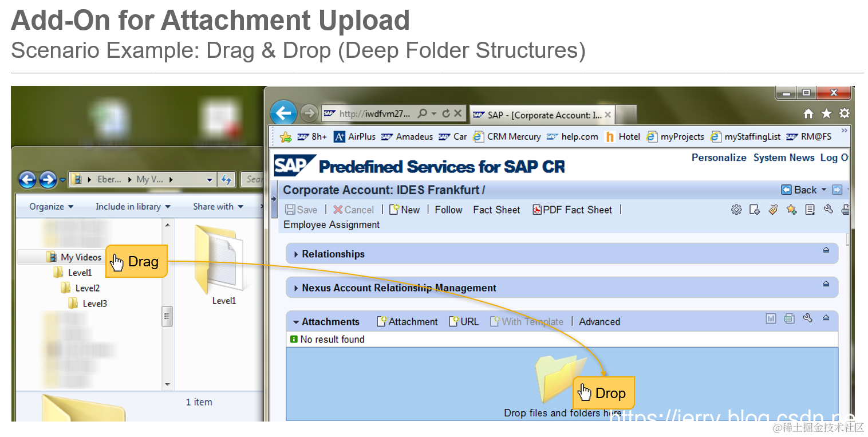The width and height of the screenshot is (868, 437).
Task: Open the browser Home icon
Action: (x=808, y=113)
